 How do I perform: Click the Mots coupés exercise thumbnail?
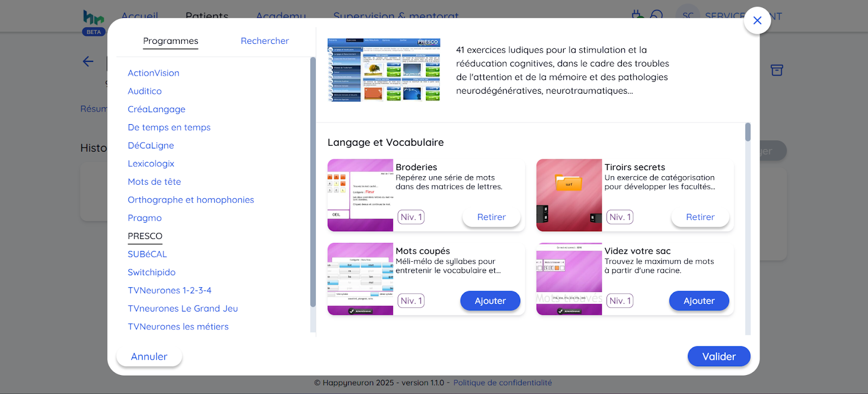pos(360,279)
